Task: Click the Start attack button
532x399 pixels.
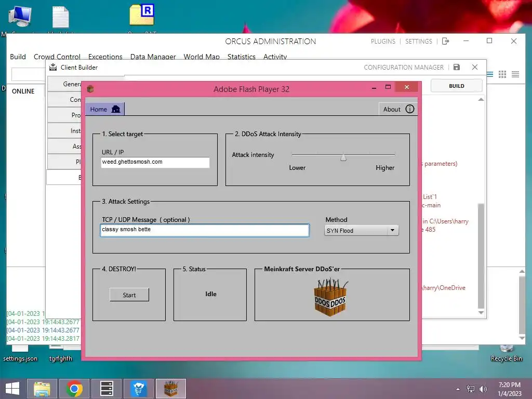Action: tap(129, 295)
